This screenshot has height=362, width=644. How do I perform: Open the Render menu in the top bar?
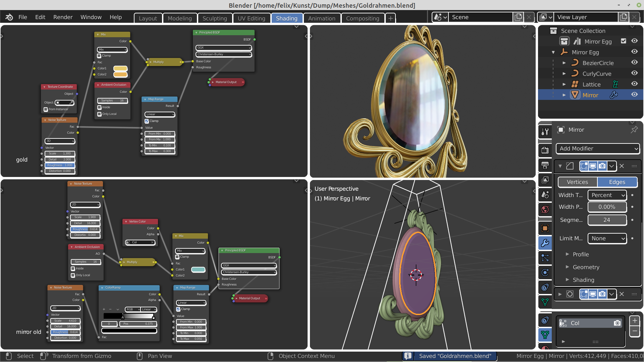click(63, 17)
